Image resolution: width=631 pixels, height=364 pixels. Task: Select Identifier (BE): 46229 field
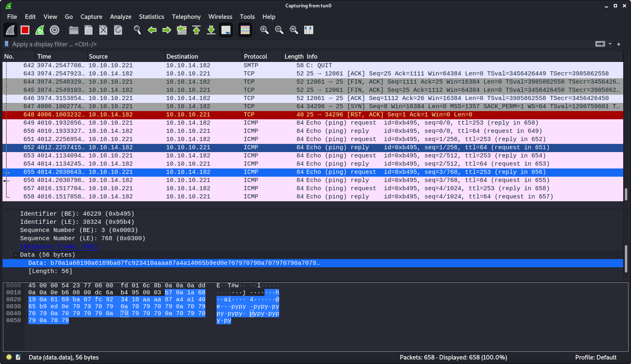[x=77, y=214]
